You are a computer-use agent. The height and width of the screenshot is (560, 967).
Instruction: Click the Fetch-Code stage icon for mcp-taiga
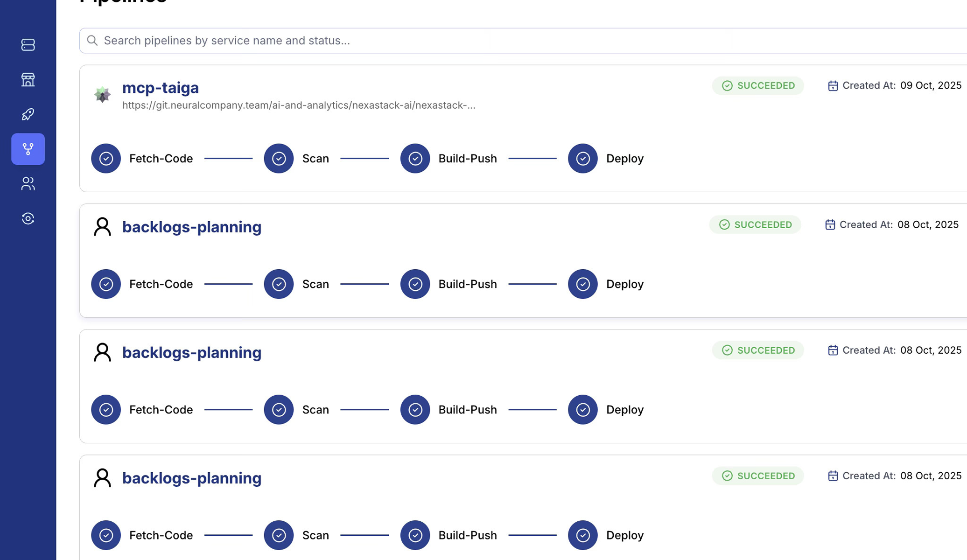(x=106, y=159)
